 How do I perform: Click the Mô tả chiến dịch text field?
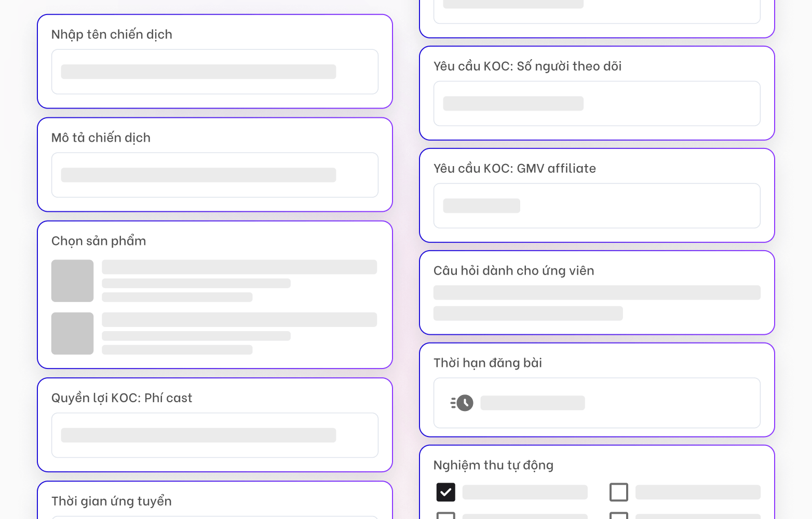[x=214, y=175]
